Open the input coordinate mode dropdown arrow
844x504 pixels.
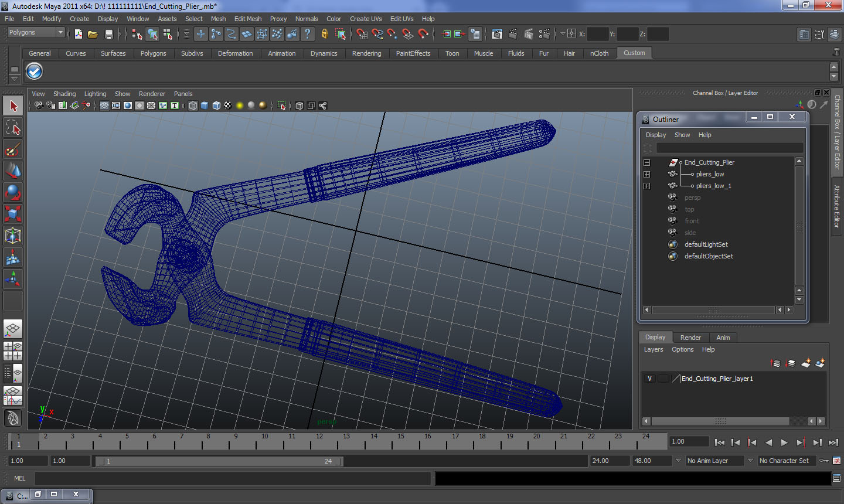[x=563, y=34]
